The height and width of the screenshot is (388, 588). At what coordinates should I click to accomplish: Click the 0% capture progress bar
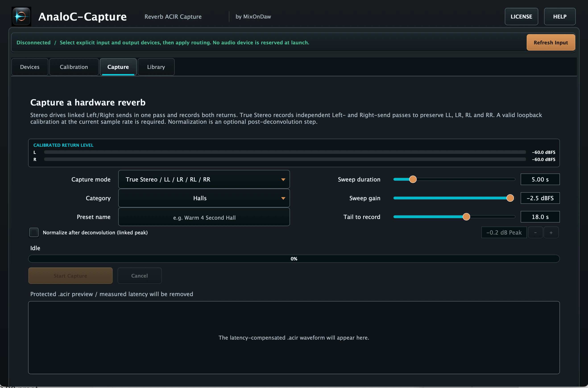click(x=294, y=259)
